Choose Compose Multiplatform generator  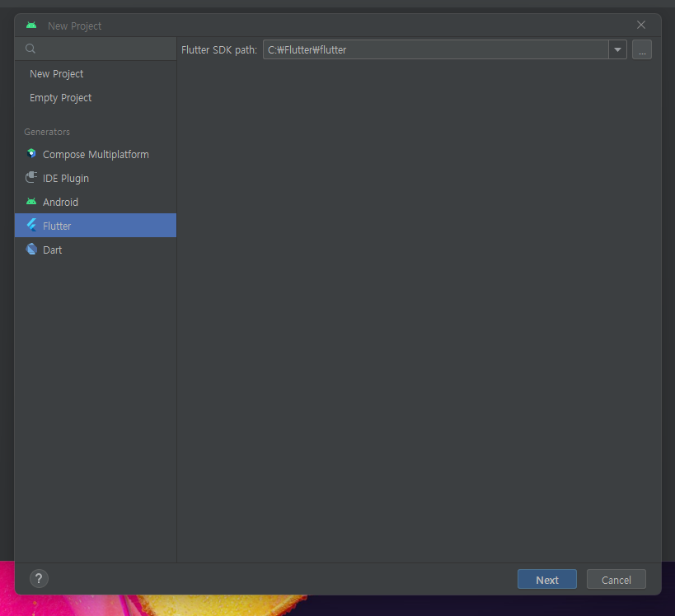pos(96,155)
